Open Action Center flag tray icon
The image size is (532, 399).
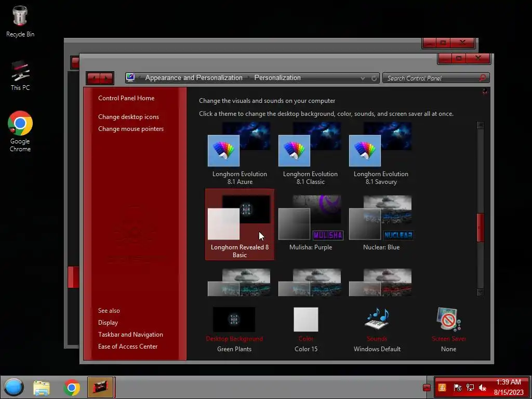tap(457, 388)
